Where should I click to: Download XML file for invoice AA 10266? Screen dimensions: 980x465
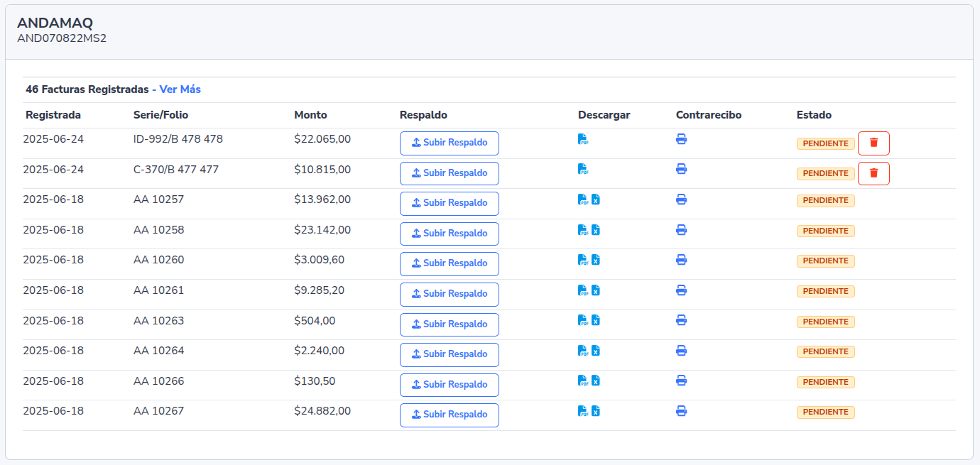point(596,381)
